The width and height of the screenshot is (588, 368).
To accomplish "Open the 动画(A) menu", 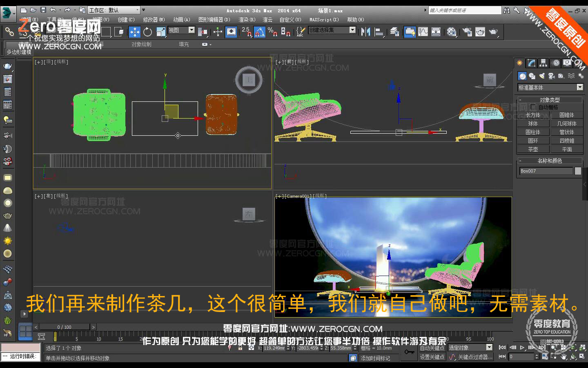I will tap(181, 20).
